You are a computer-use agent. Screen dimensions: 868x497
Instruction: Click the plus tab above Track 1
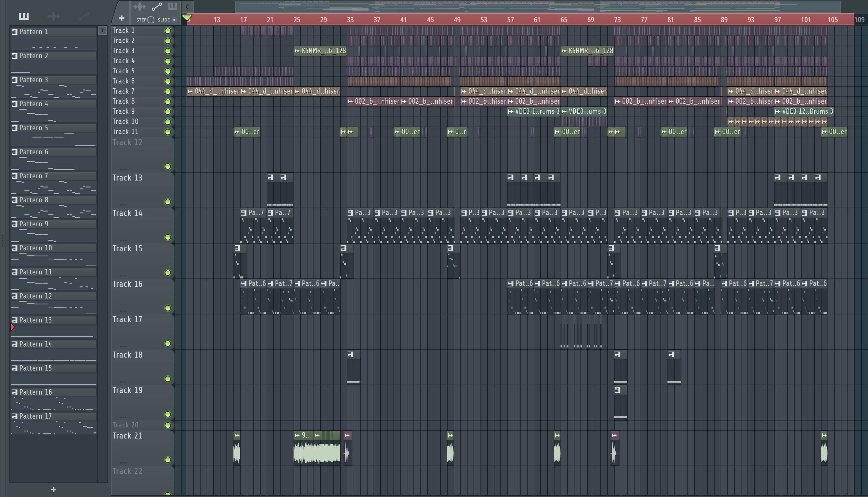(x=121, y=18)
